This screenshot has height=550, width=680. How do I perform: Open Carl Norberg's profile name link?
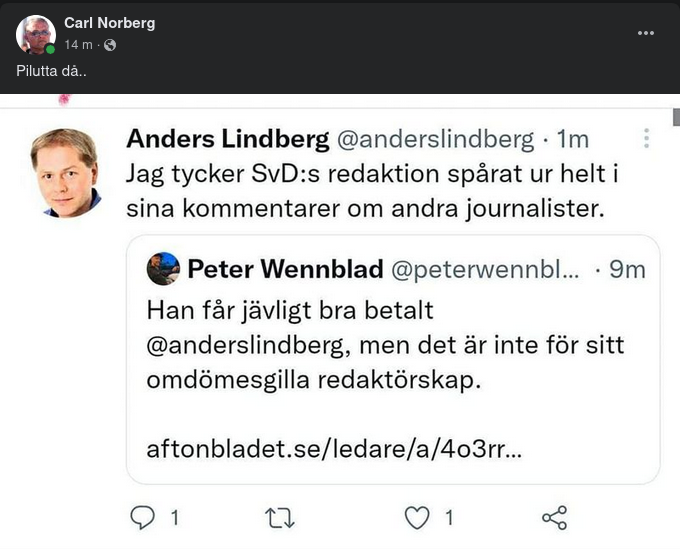109,23
